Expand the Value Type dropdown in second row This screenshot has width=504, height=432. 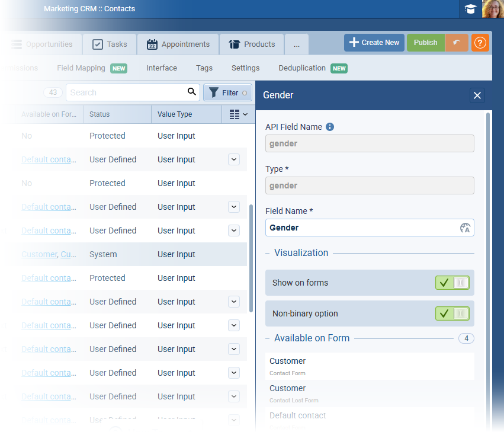[233, 159]
